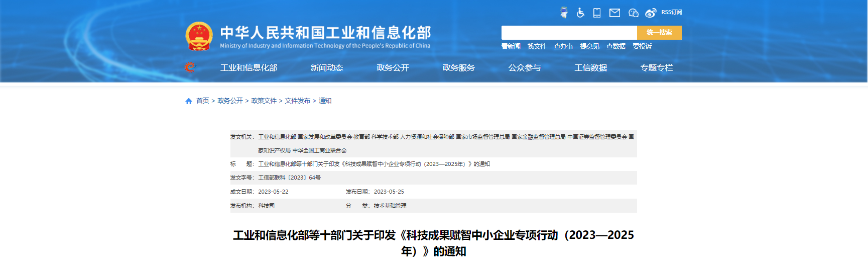Click the home icon in breadcrumb
868x260 pixels.
click(189, 101)
